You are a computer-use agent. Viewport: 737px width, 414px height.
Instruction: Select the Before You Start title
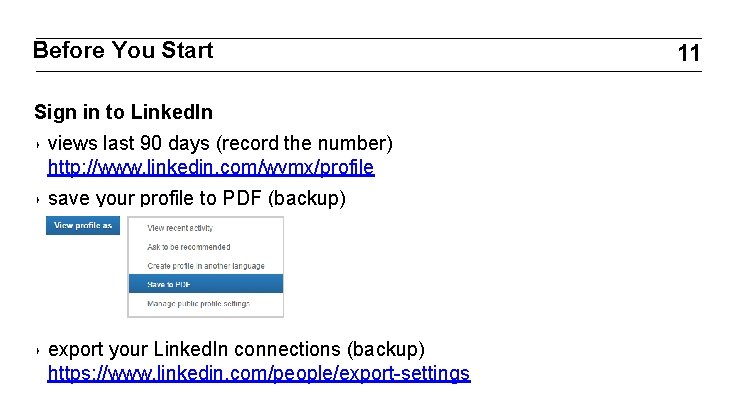(x=123, y=51)
